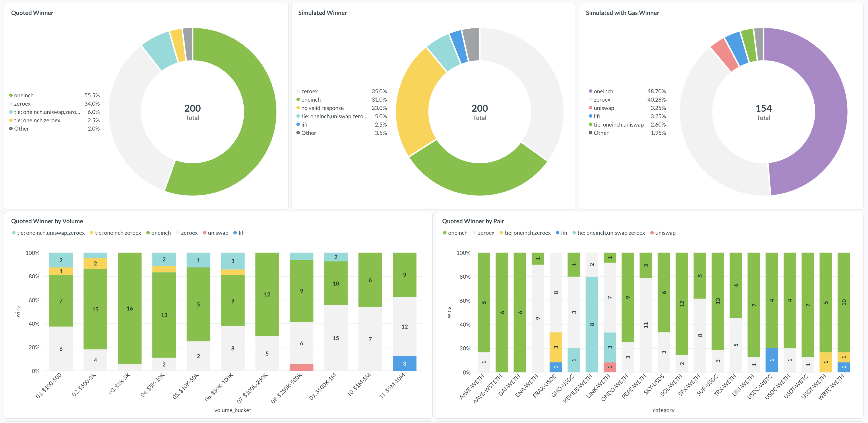
Task: Toggle lifi series in Quoted Winner by Volume legend
Action: tap(239, 233)
